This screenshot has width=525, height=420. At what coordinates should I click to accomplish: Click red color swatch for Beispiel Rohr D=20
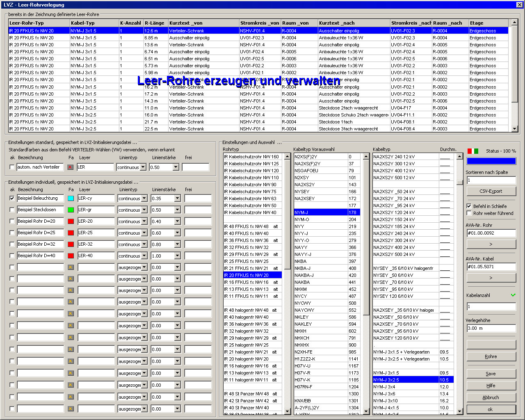(71, 221)
